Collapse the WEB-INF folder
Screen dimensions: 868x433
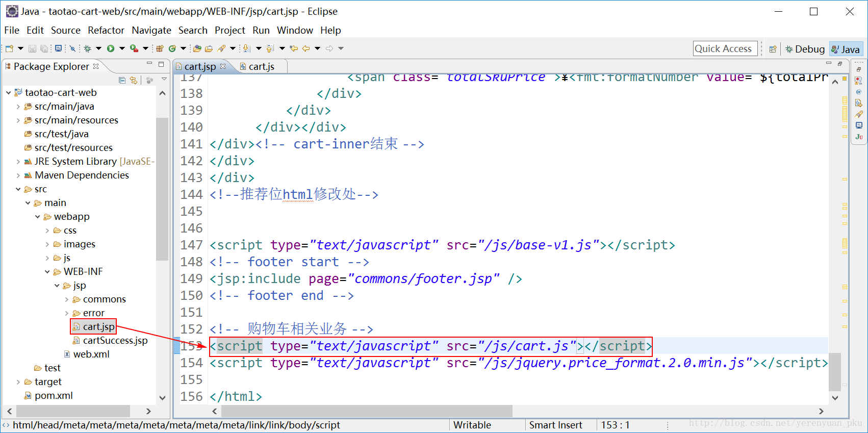click(47, 272)
